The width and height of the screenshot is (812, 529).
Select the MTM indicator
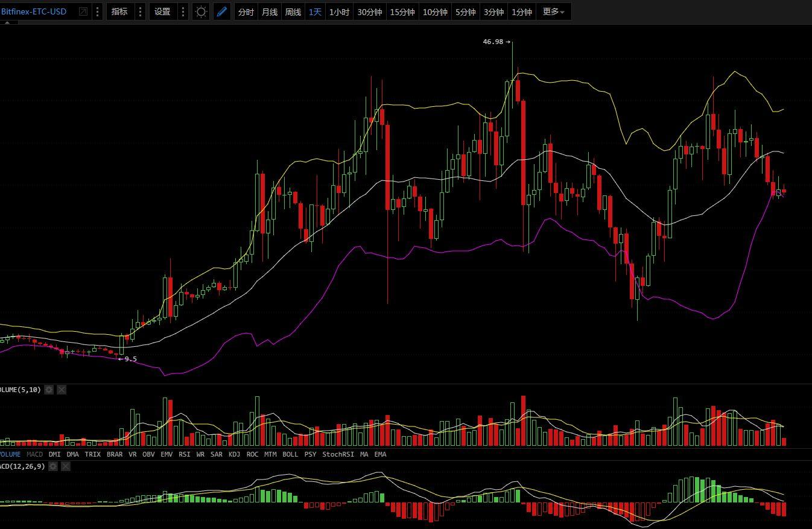[271, 454]
